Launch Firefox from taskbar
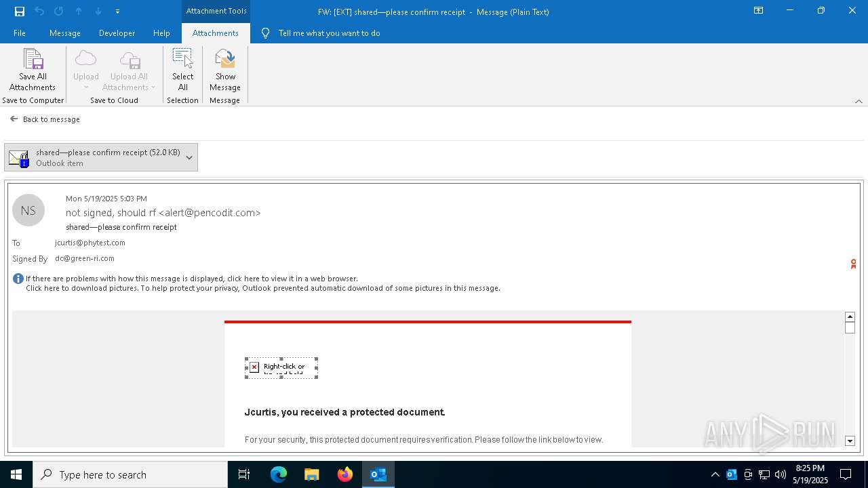 point(345,474)
